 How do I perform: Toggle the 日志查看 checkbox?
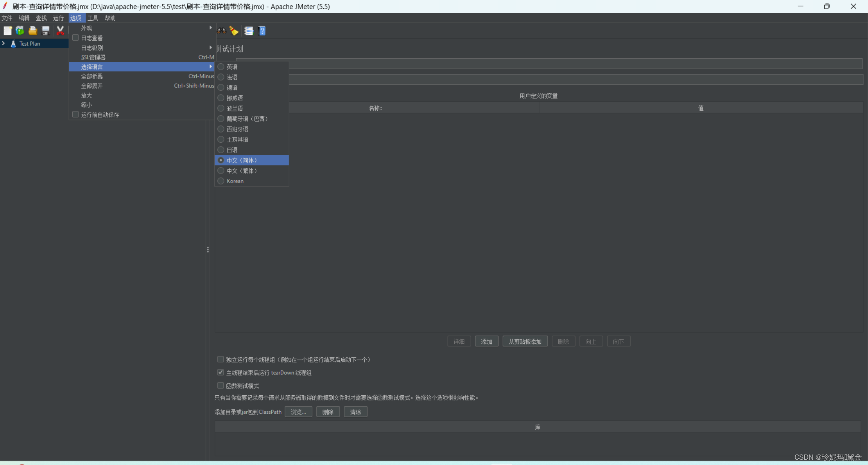pyautogui.click(x=75, y=38)
